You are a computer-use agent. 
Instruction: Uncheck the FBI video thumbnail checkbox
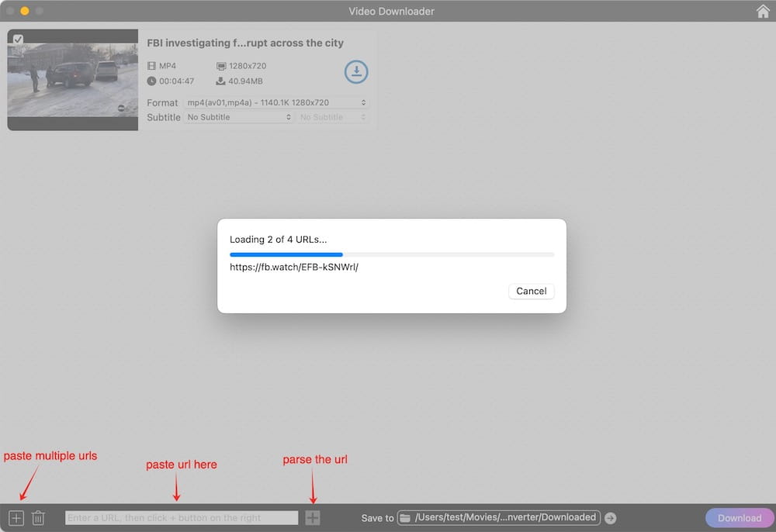(18, 39)
